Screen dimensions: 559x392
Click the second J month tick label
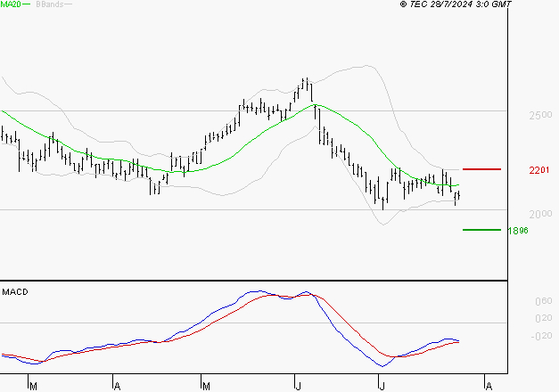382,387
